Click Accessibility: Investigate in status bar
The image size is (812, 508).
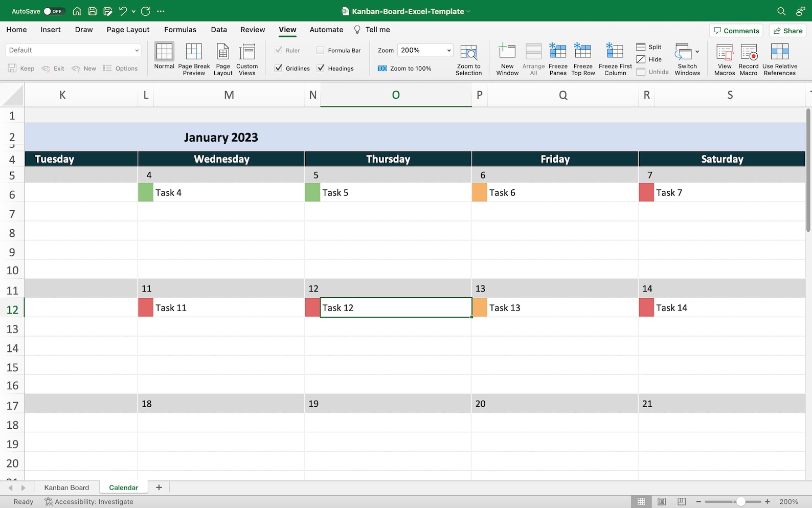[x=89, y=501]
